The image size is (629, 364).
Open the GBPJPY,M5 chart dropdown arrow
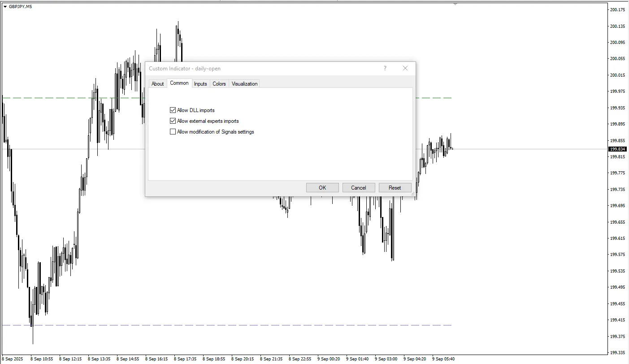pos(5,6)
